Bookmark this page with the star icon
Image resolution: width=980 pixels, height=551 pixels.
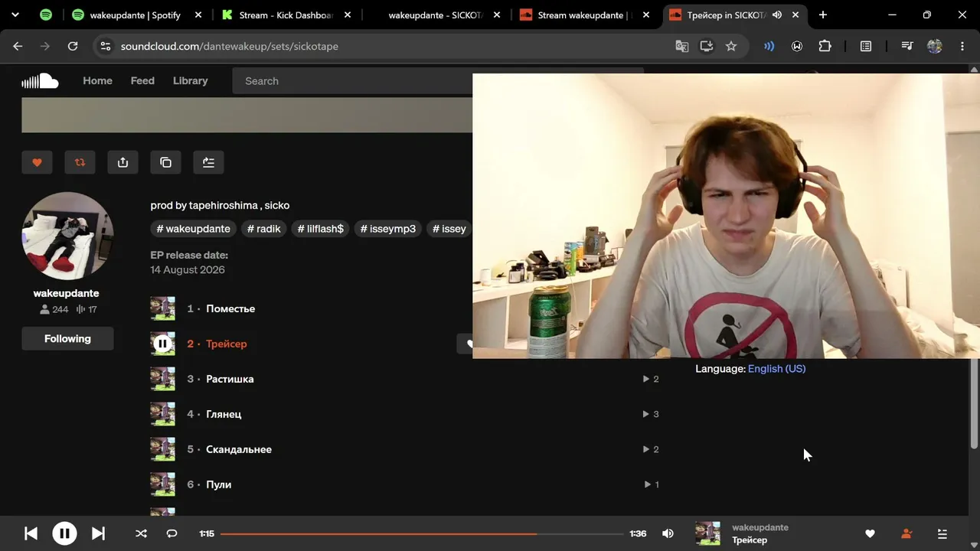pos(731,46)
